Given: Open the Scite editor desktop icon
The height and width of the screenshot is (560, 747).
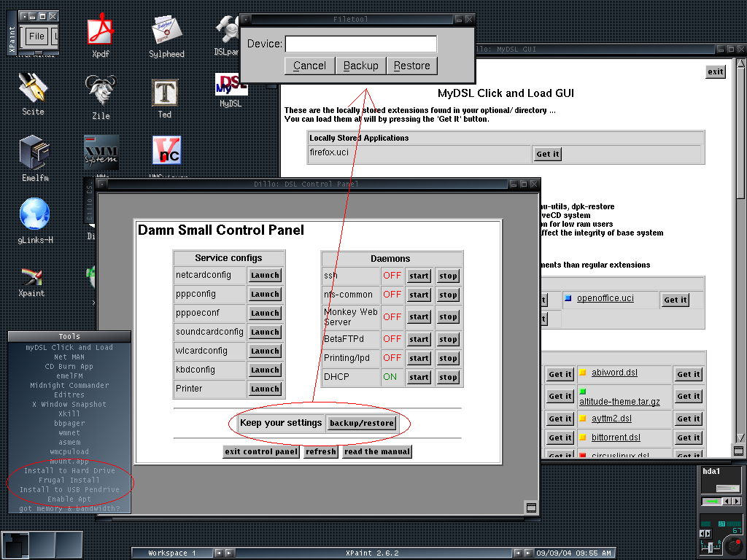Looking at the screenshot, I should 33,87.
